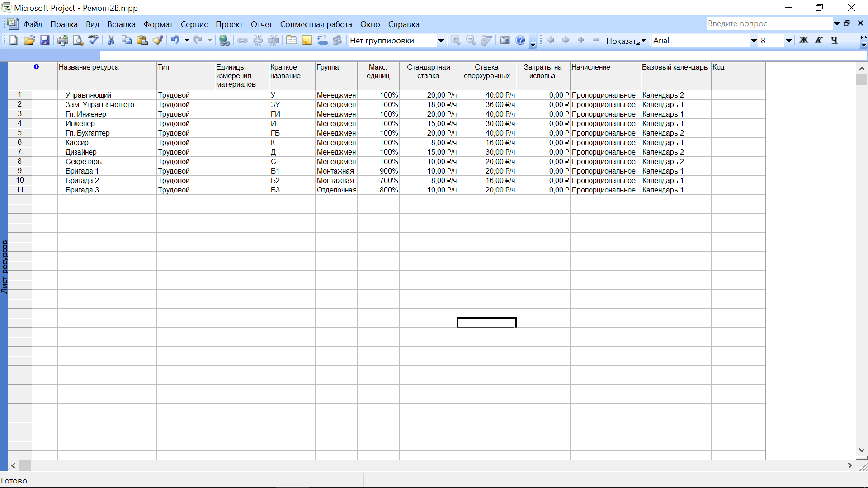
Task: Click the Показать outline button
Action: pyautogui.click(x=626, y=41)
